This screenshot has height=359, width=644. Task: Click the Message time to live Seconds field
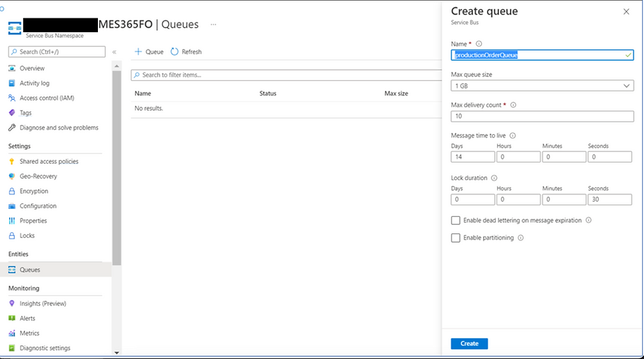pyautogui.click(x=610, y=156)
